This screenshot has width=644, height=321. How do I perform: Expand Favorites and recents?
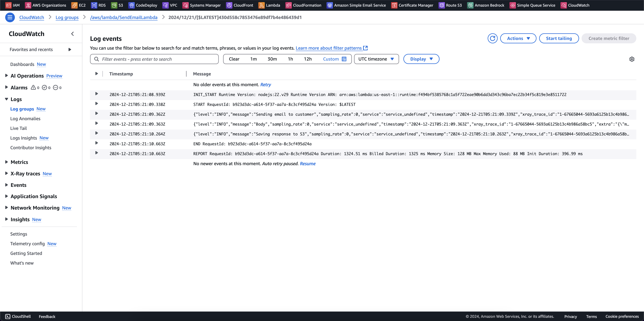[70, 50]
